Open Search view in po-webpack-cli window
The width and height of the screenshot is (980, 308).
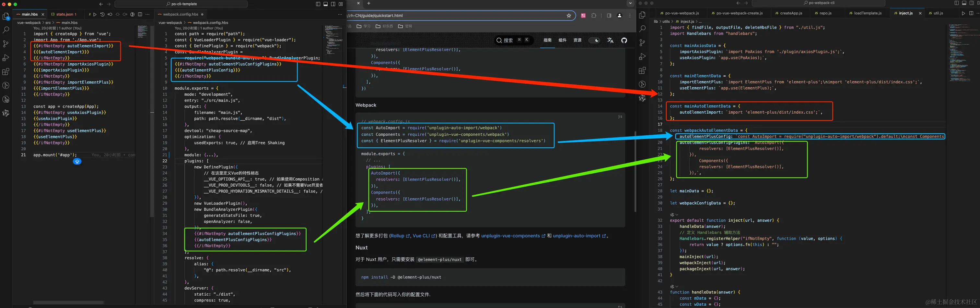pyautogui.click(x=642, y=29)
